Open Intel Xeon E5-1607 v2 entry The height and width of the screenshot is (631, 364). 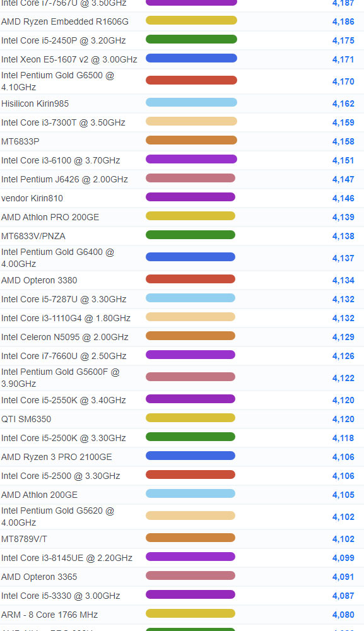point(69,59)
